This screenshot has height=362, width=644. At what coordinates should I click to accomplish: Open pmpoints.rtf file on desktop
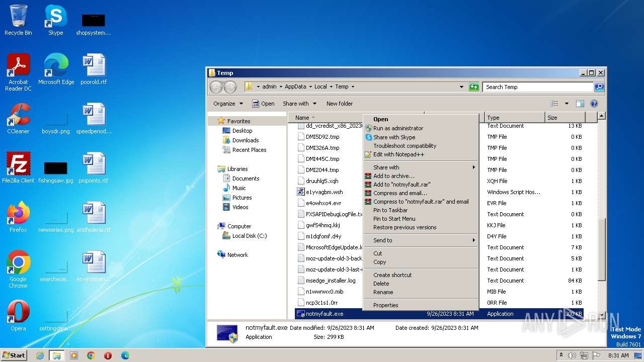(94, 167)
